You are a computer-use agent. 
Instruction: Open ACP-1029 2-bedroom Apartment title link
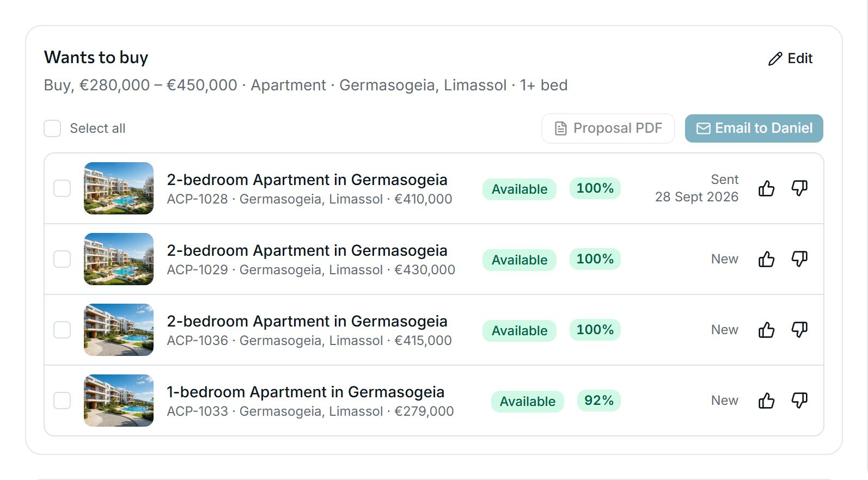tap(307, 250)
